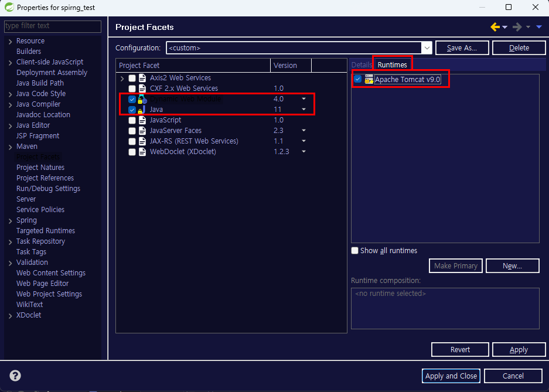
Task: Expand the Validation tree node
Action: coord(10,263)
